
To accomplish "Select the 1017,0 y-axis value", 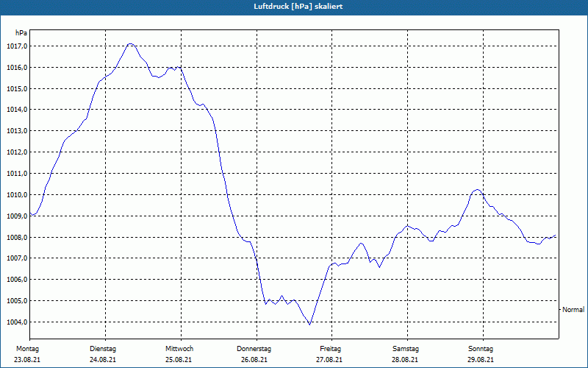I will point(17,46).
